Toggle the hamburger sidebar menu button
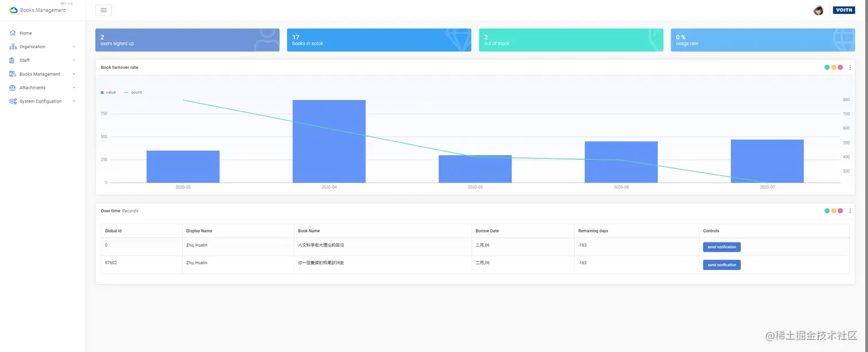This screenshot has height=352, width=868. [x=103, y=10]
